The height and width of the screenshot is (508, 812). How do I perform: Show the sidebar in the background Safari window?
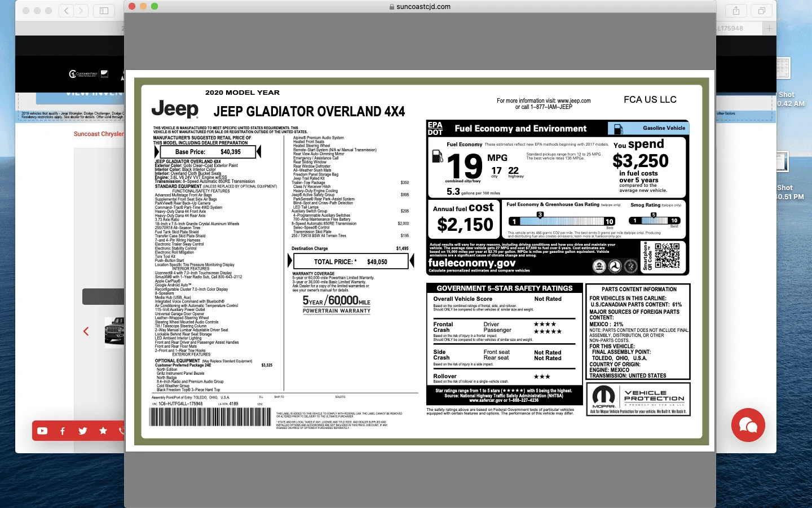tap(104, 11)
